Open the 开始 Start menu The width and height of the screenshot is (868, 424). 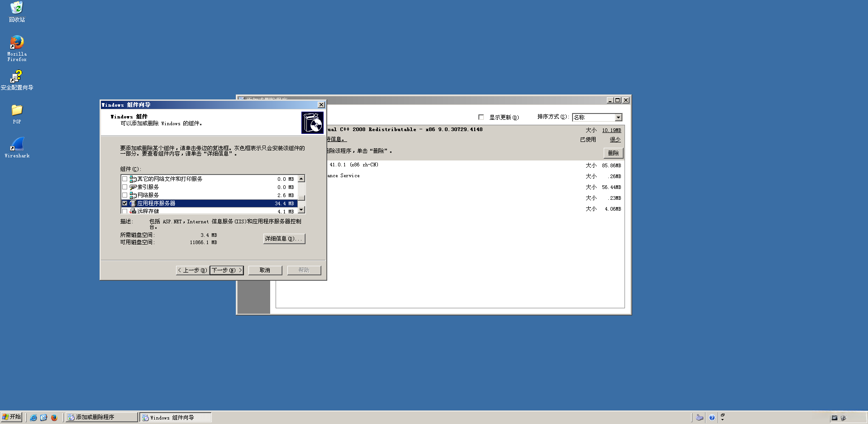(x=12, y=417)
